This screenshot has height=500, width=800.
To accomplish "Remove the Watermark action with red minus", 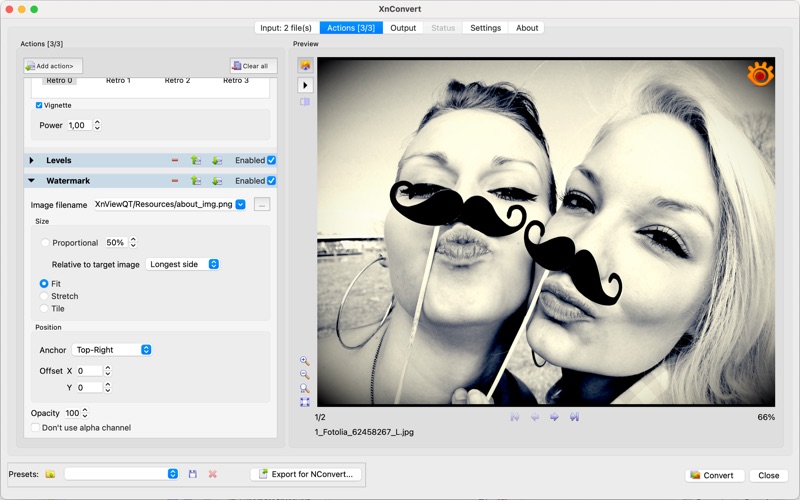I will pyautogui.click(x=175, y=181).
